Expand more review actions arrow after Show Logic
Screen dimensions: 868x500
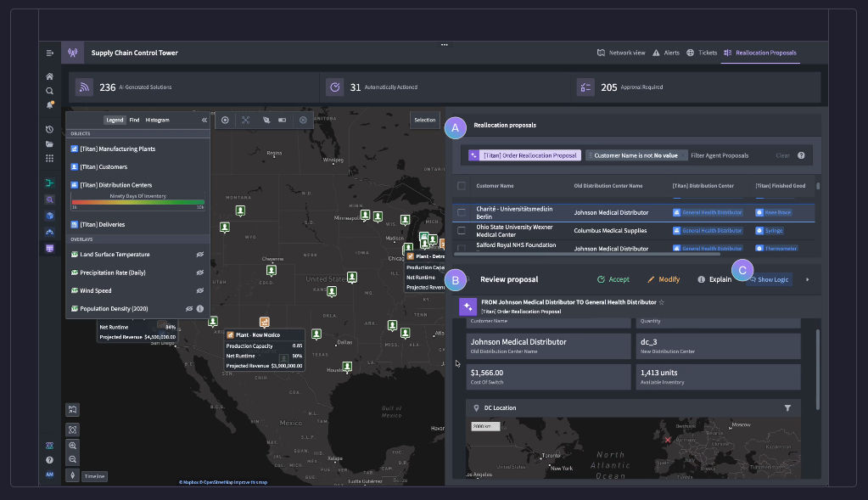point(807,279)
